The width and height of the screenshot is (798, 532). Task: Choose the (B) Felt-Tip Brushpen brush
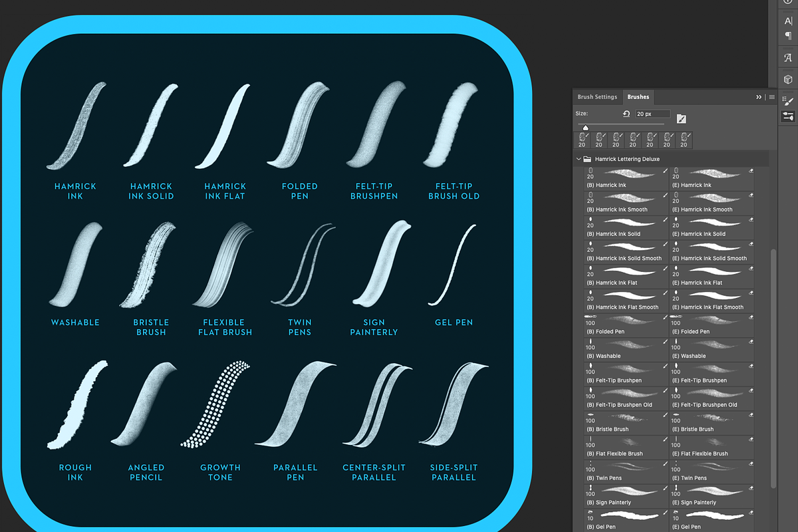pos(626,374)
